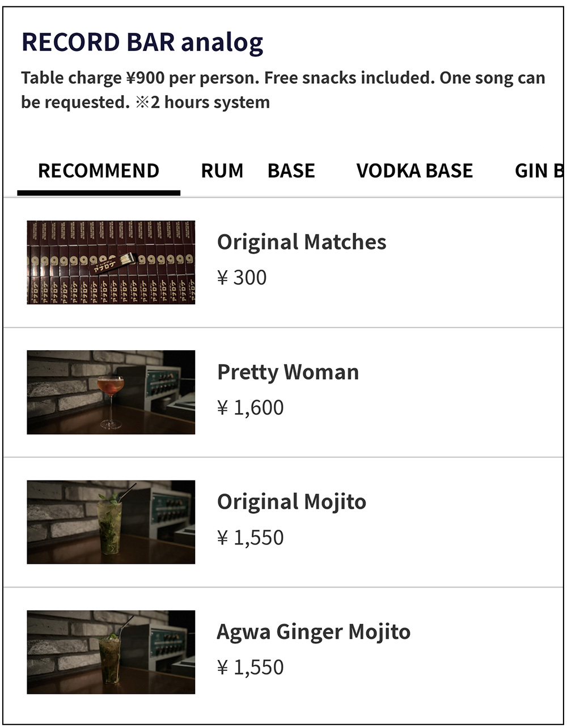Screen dimensions: 567x728
Task: Choose the Original Mojito item title
Action: coord(291,502)
